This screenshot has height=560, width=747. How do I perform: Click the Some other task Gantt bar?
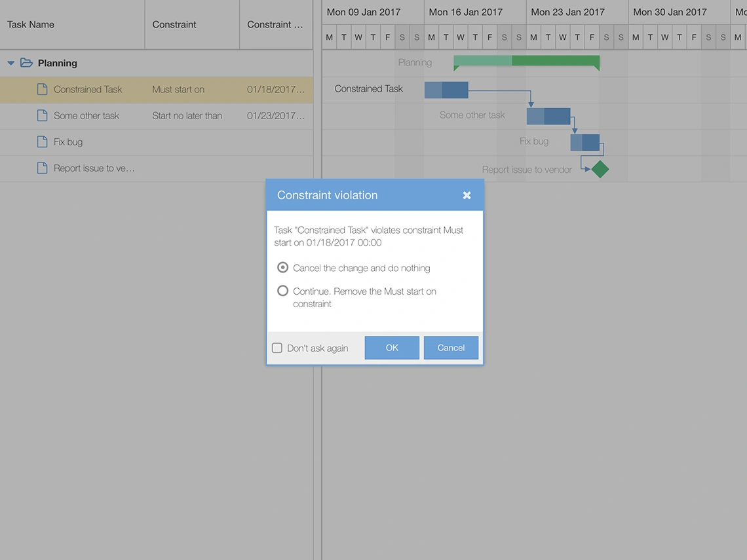coord(548,116)
